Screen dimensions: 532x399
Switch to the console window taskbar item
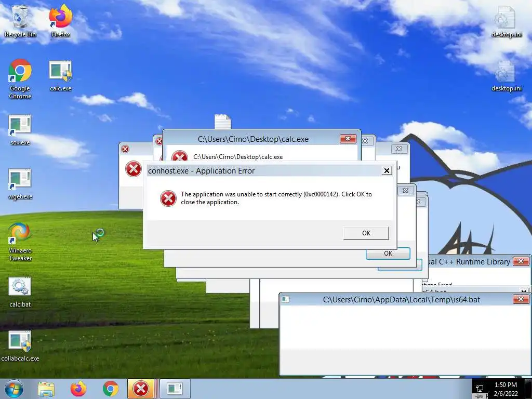coord(175,389)
